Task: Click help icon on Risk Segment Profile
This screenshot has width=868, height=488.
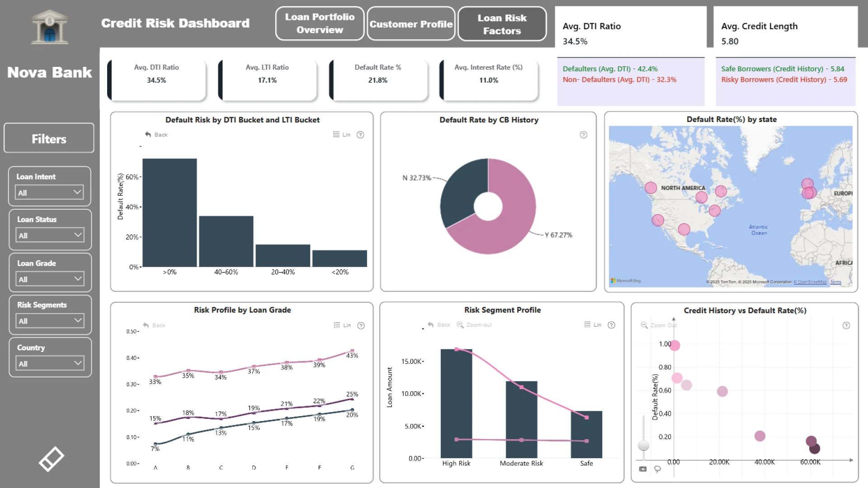Action: [611, 325]
